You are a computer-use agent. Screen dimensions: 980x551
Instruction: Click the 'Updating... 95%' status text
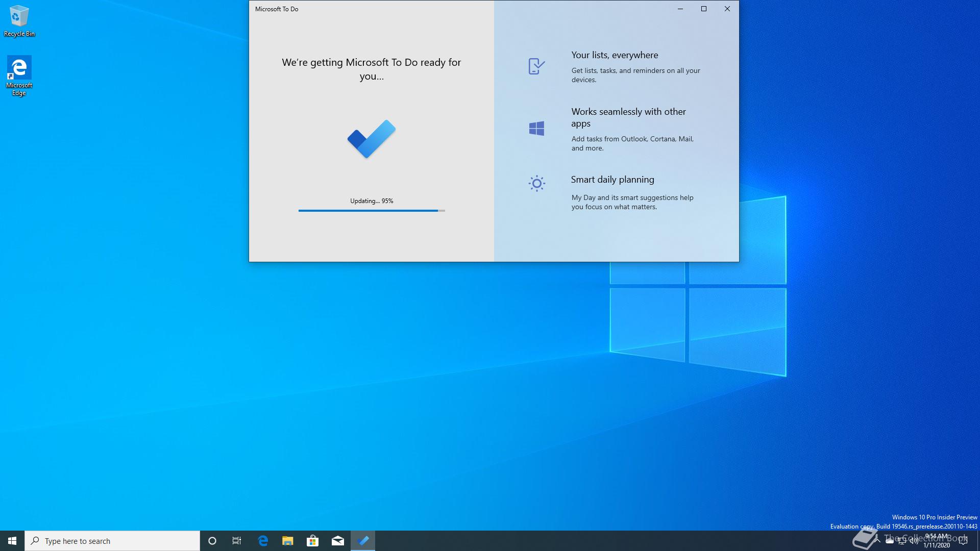point(372,201)
